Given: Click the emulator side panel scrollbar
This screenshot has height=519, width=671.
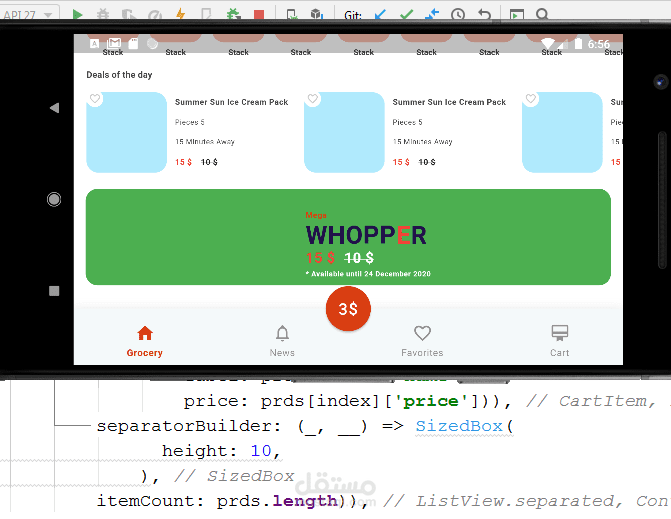Looking at the screenshot, I should coord(662,200).
